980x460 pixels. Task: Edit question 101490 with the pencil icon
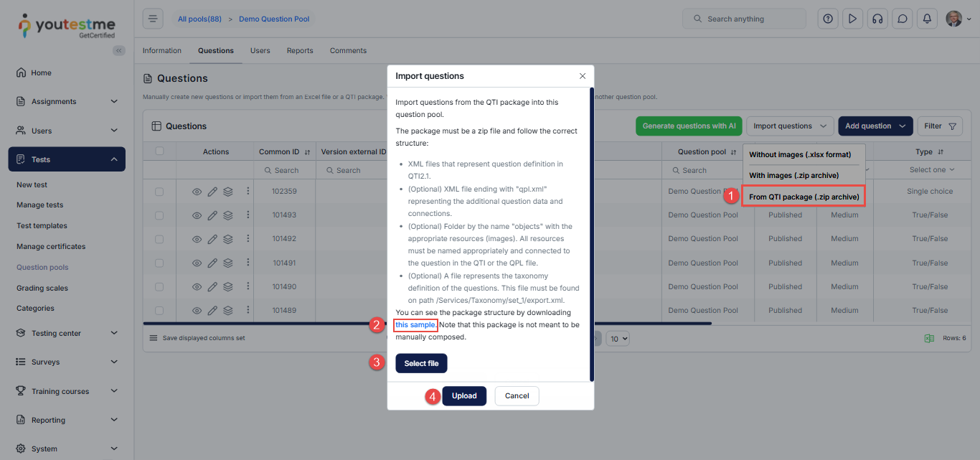pyautogui.click(x=212, y=287)
